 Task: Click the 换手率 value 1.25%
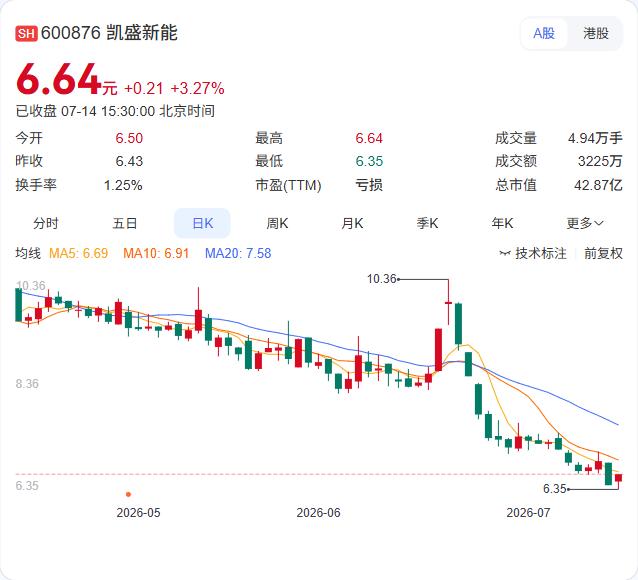123,185
